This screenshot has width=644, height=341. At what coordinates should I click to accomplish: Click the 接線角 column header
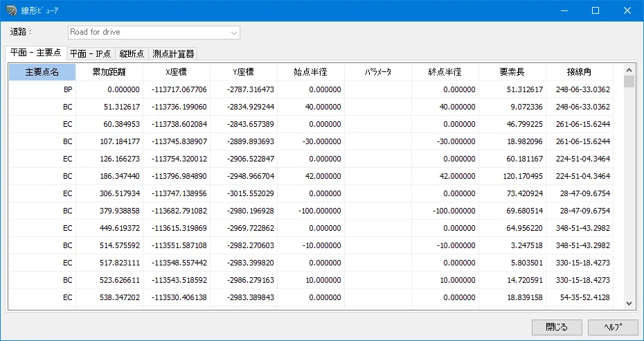580,72
